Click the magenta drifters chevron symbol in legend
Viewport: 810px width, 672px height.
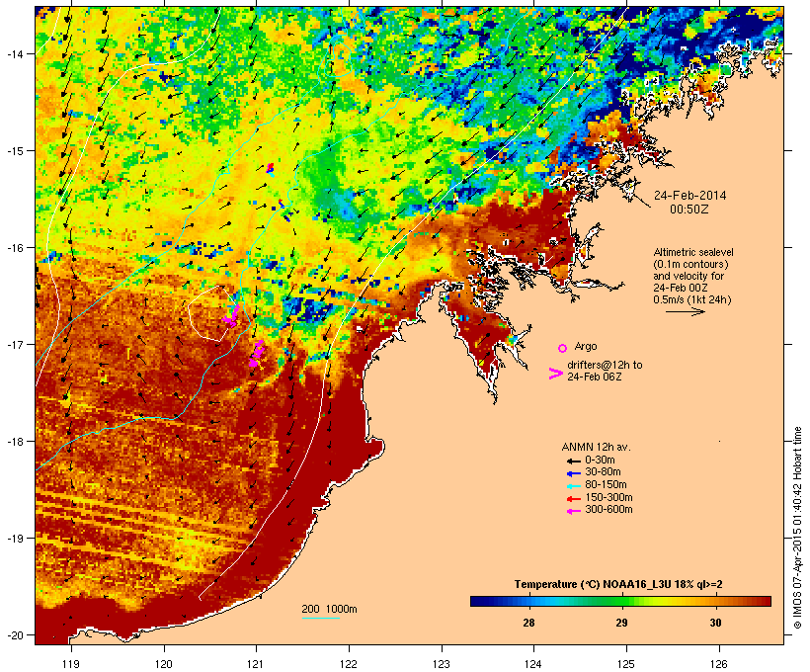click(555, 374)
